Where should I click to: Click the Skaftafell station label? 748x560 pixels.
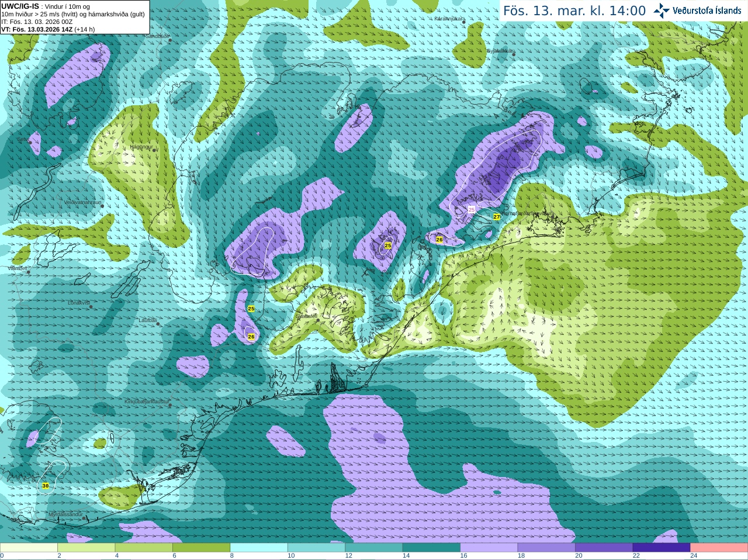(x=306, y=316)
